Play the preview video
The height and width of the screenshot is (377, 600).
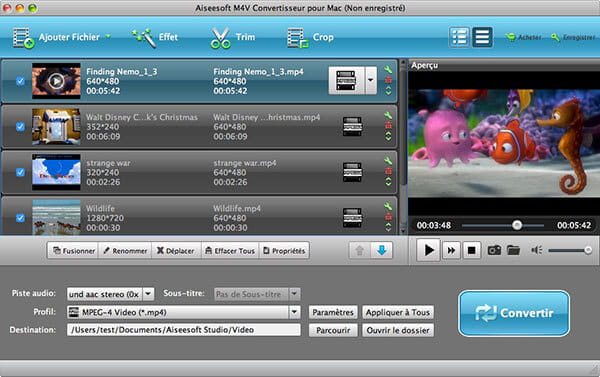coord(428,250)
